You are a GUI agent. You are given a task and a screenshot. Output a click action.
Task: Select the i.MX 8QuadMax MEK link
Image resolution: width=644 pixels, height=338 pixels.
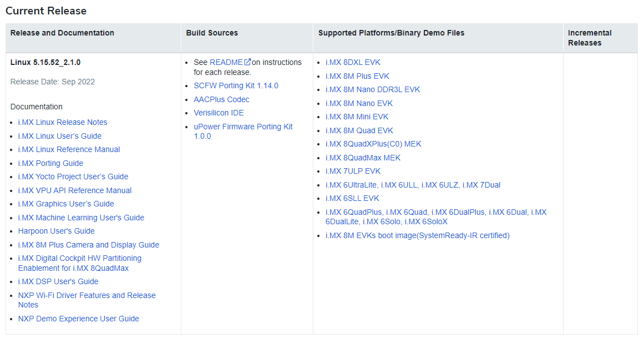(x=363, y=158)
